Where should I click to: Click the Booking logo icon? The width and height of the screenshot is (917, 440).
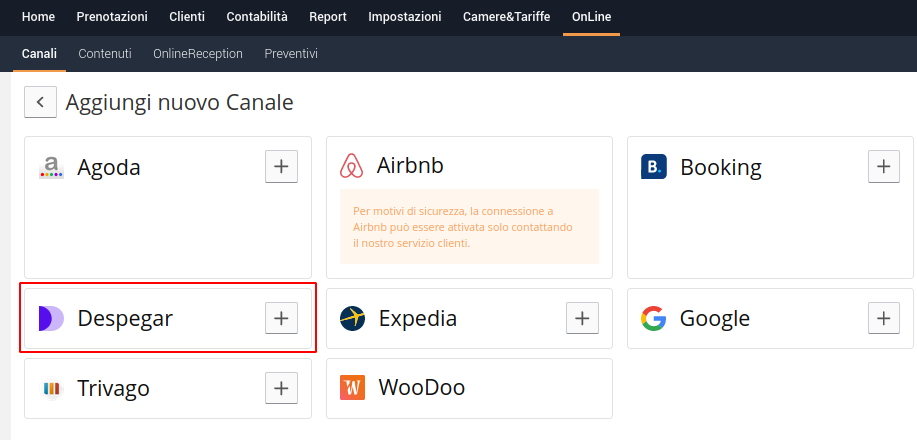click(654, 167)
